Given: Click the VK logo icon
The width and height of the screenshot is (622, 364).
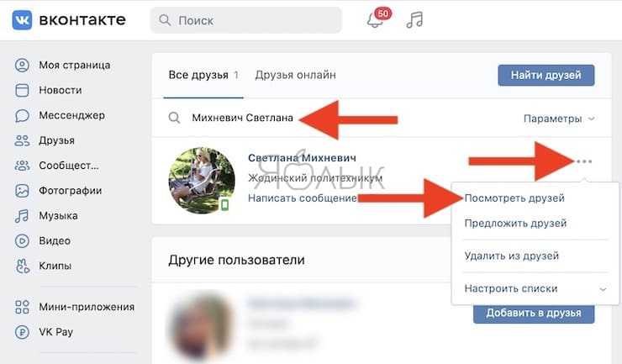Looking at the screenshot, I should 22,20.
